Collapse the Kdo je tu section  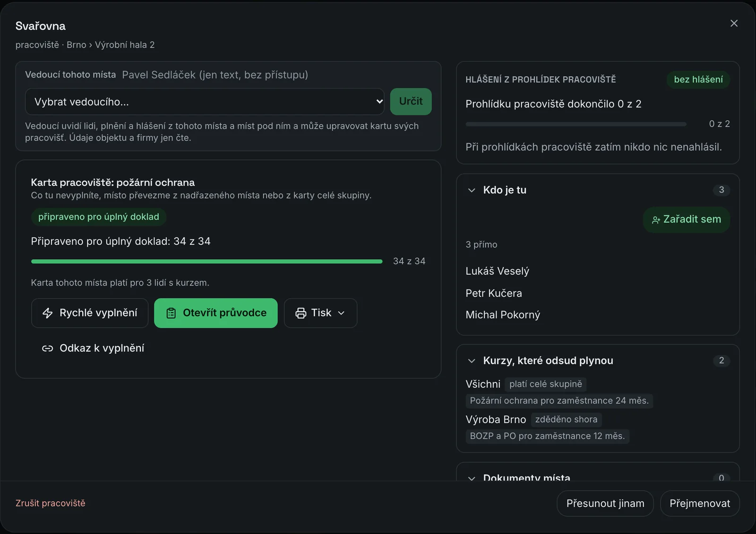[472, 190]
